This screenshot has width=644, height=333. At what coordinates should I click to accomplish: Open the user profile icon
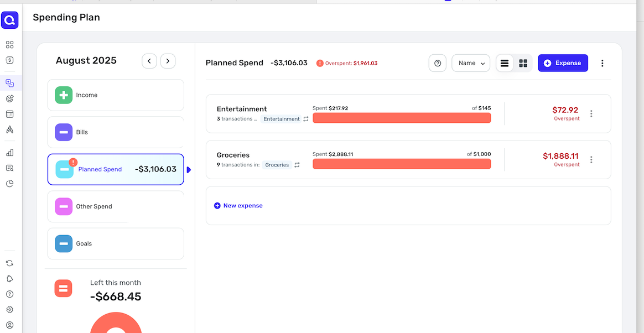[10, 325]
